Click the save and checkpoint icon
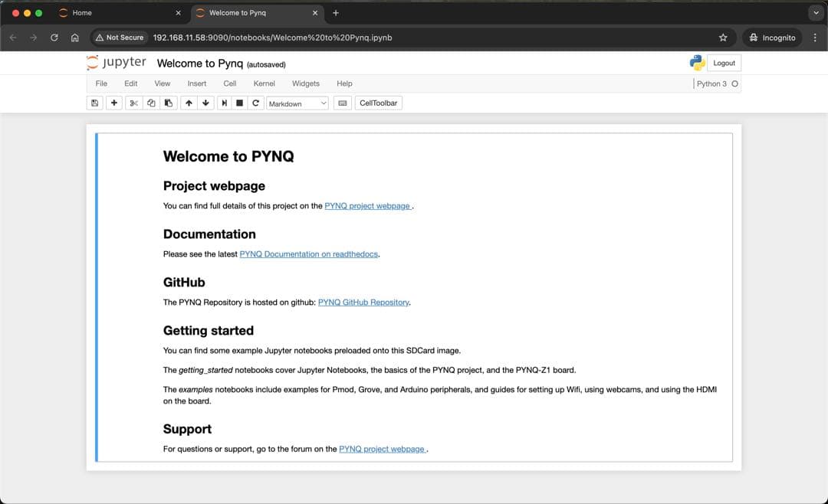Screen dimensions: 828x504 click(94, 103)
